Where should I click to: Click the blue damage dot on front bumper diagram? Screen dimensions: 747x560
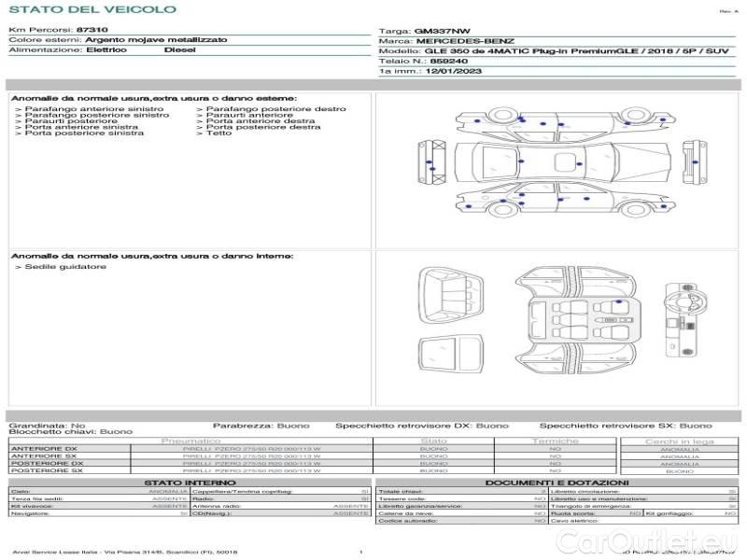tap(695, 162)
